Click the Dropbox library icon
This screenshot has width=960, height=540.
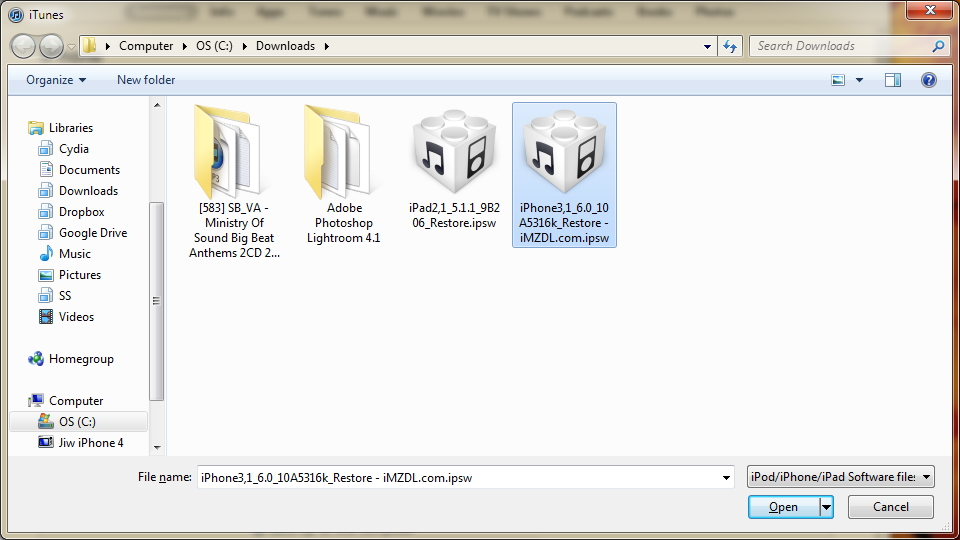pyautogui.click(x=45, y=212)
